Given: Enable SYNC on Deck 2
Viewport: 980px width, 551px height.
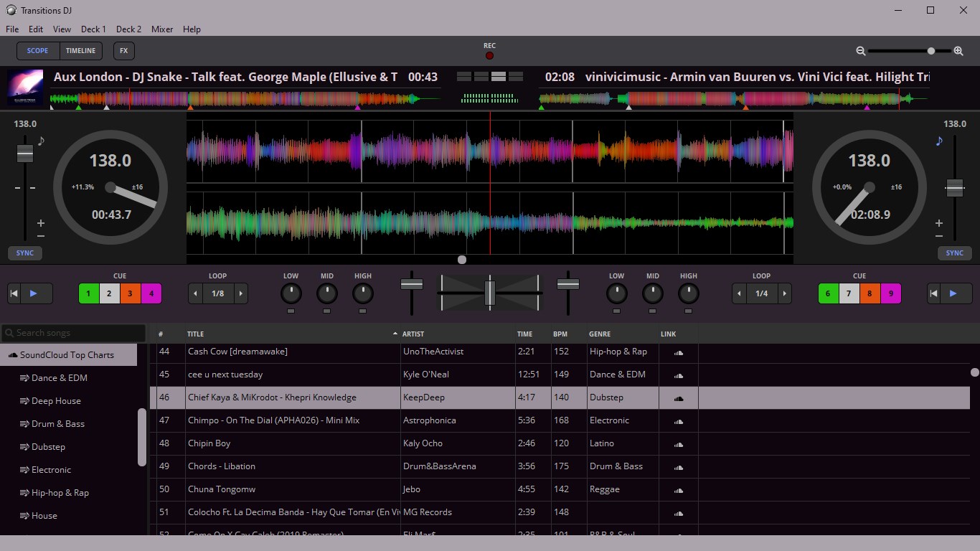Looking at the screenshot, I should [x=955, y=253].
